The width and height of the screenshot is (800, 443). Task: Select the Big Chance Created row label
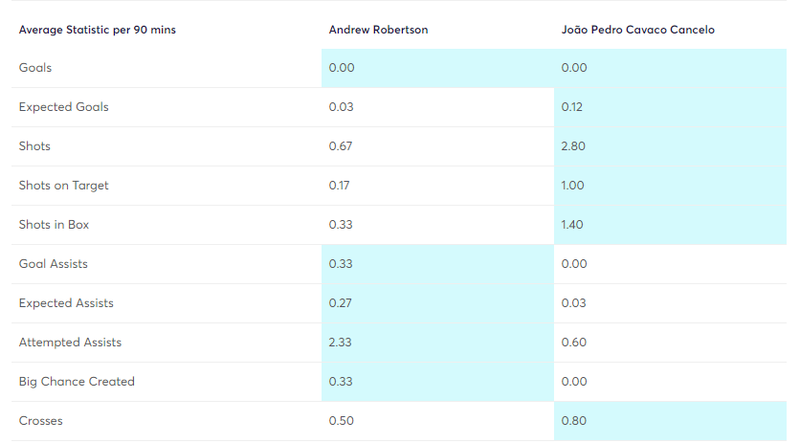pos(77,382)
